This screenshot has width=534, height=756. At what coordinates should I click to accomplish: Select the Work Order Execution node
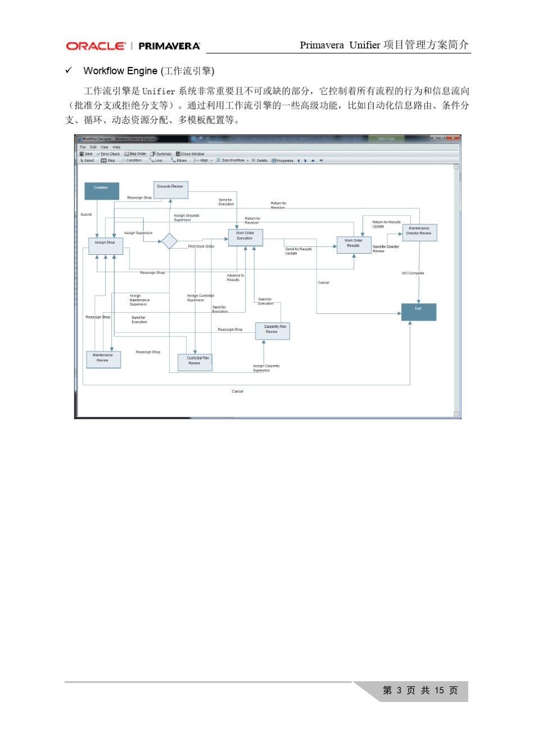pyautogui.click(x=245, y=237)
